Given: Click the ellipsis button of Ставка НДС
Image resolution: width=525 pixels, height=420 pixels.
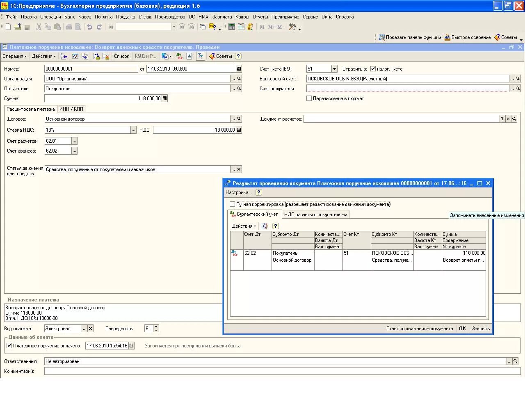Looking at the screenshot, I should pyautogui.click(x=133, y=130).
